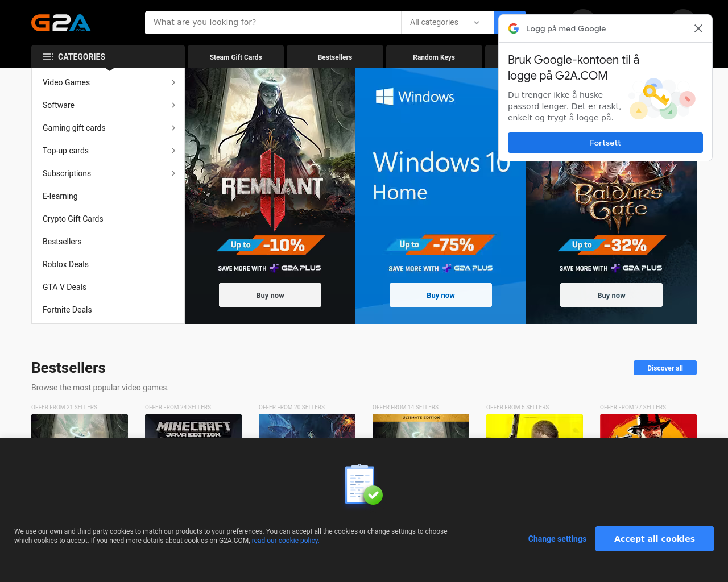Open the All categories dropdown
The image size is (728, 582).
[447, 23]
